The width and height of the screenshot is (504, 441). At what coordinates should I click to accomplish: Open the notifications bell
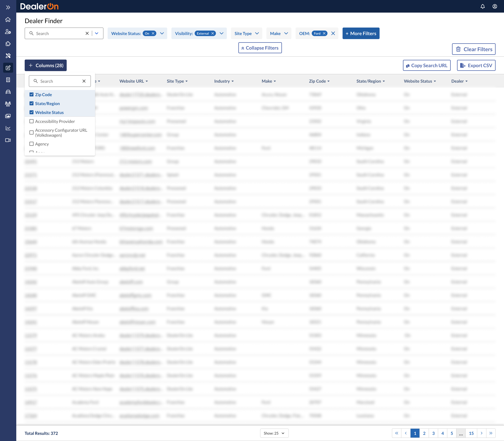click(483, 6)
